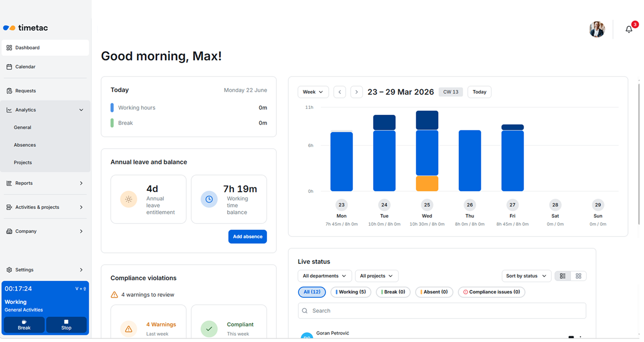Click the Reports sidebar icon
The image size is (644, 342).
9,183
